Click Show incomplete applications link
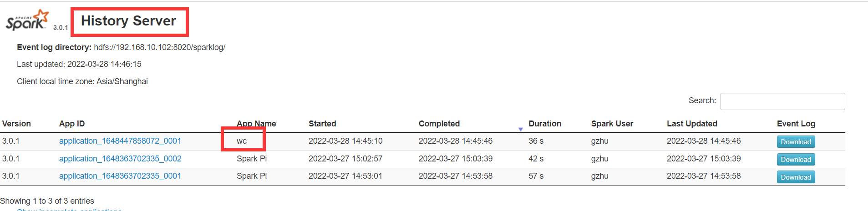868x211 pixels. point(69,209)
